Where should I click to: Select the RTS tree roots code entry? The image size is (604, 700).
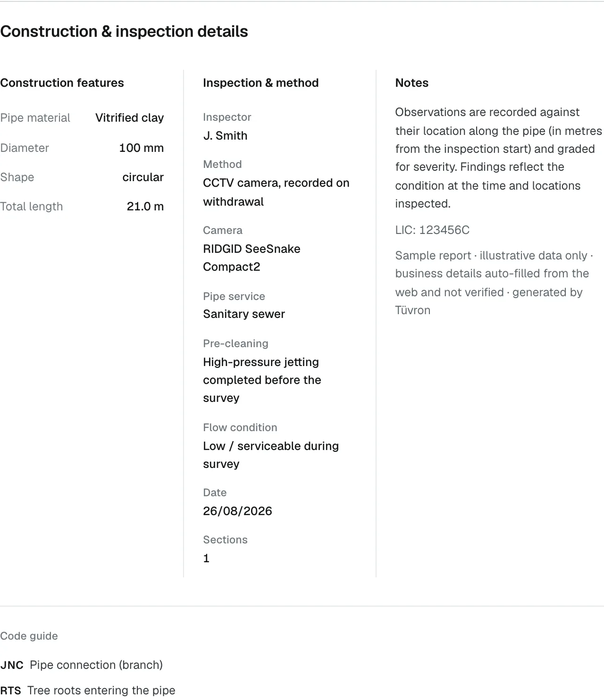88,691
